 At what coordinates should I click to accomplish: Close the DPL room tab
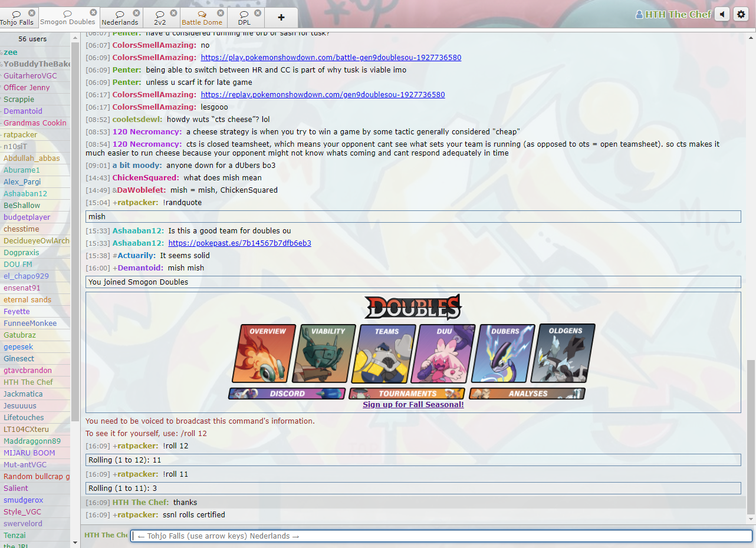258,12
